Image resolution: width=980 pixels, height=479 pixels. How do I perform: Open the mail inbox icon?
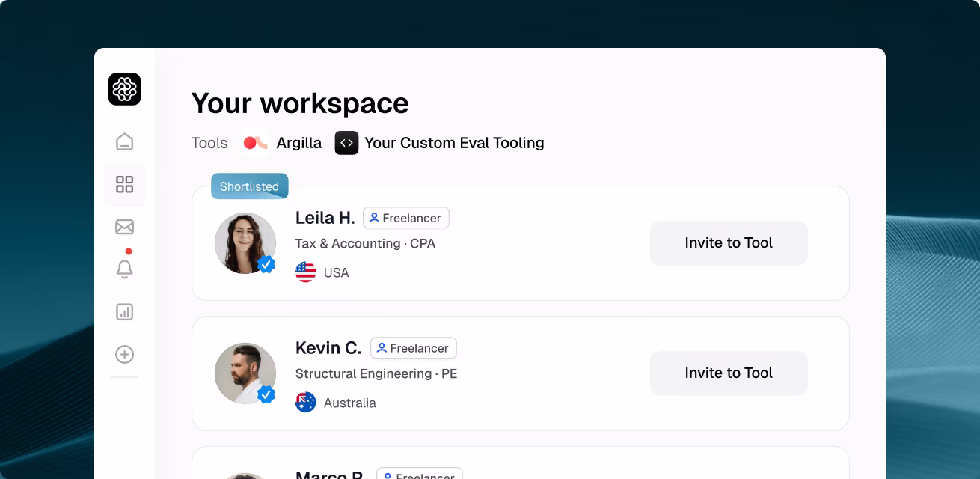click(x=124, y=226)
